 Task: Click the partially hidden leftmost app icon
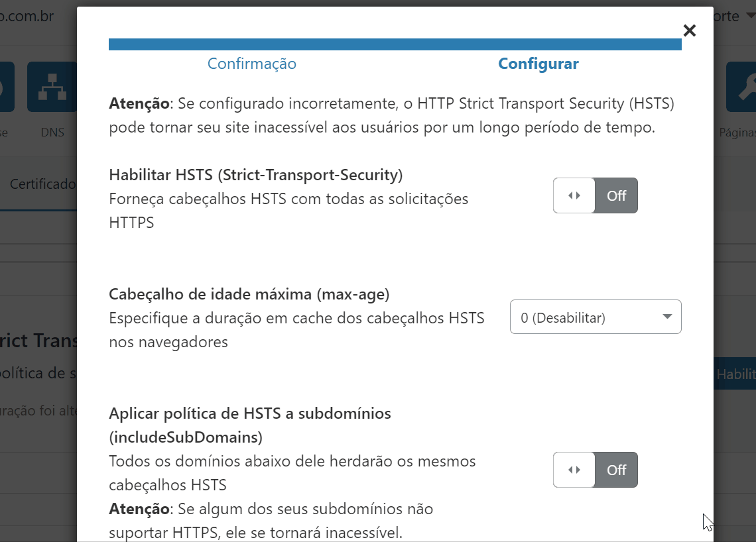[x=7, y=87]
